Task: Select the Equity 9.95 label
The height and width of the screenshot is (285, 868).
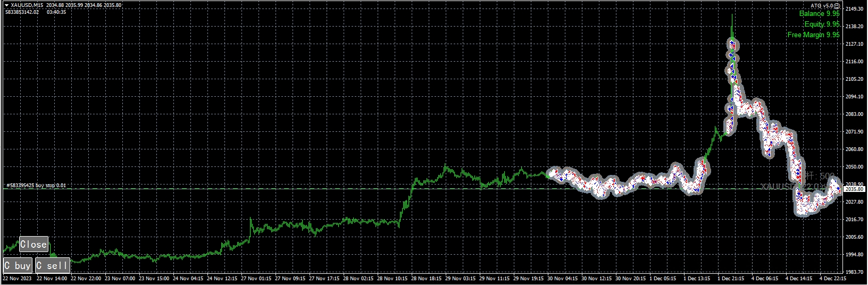Action: pos(822,24)
